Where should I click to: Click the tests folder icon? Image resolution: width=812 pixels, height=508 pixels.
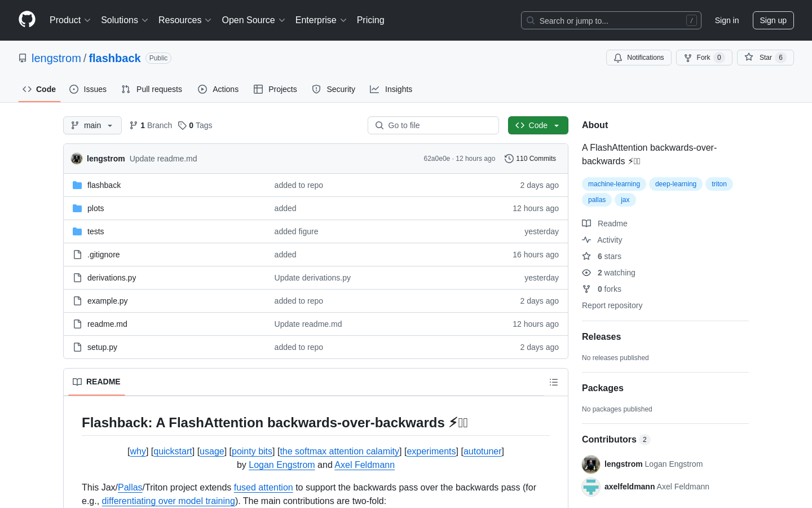pyautogui.click(x=77, y=231)
